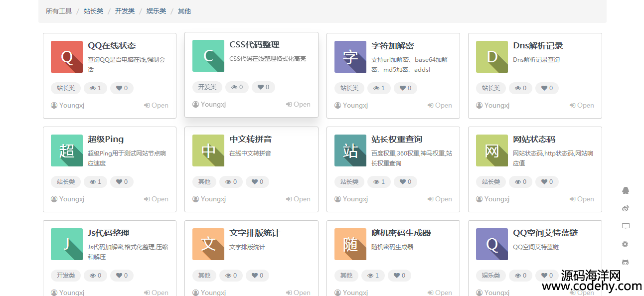The width and height of the screenshot is (644, 296).
Task: Click the green D icon for Dns解析记录
Action: (492, 57)
